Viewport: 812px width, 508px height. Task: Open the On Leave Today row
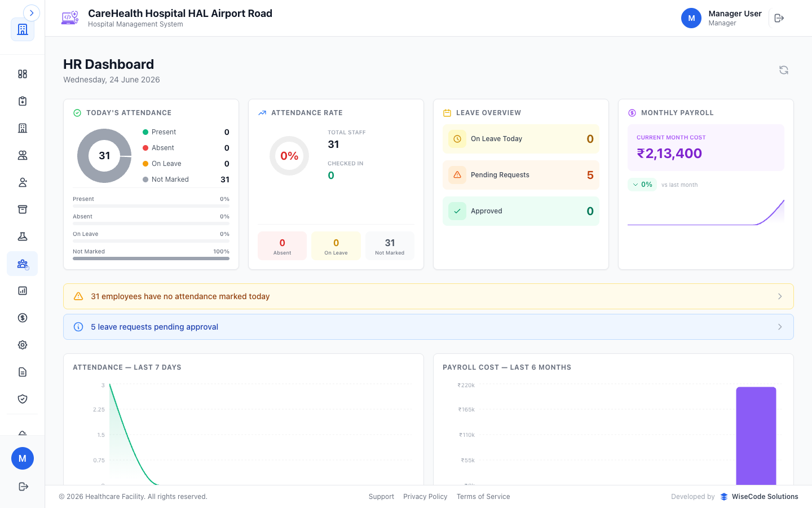[521, 139]
